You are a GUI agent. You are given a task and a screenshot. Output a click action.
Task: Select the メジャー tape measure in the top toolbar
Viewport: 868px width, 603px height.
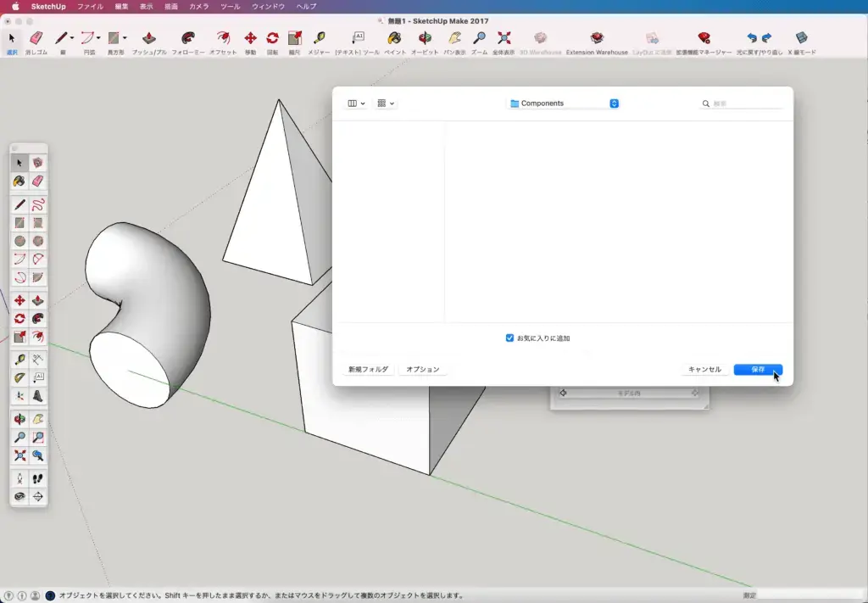(x=319, y=42)
